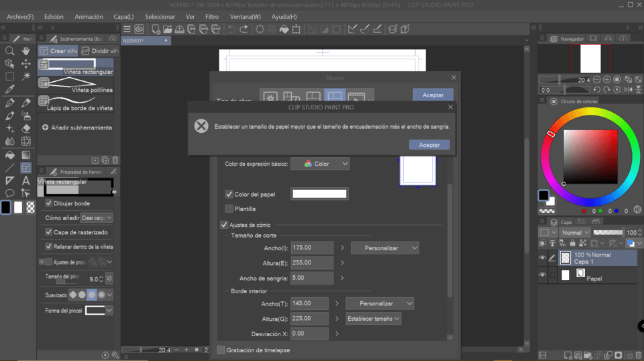Close the error message dialog with X
Screen dimensions: 644x361
pyautogui.click(x=451, y=107)
